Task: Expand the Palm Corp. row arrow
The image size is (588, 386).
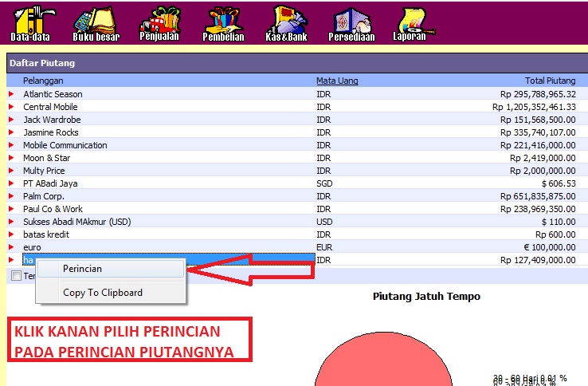Action: (x=11, y=196)
